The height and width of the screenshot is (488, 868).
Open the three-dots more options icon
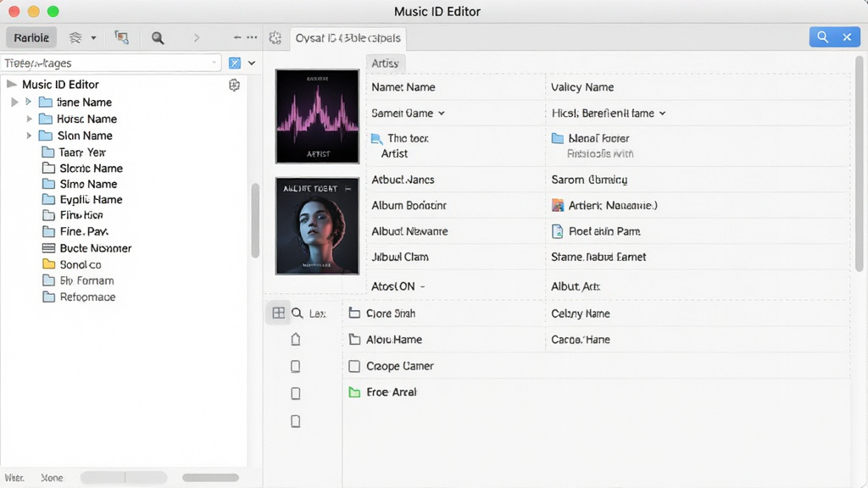(x=252, y=37)
